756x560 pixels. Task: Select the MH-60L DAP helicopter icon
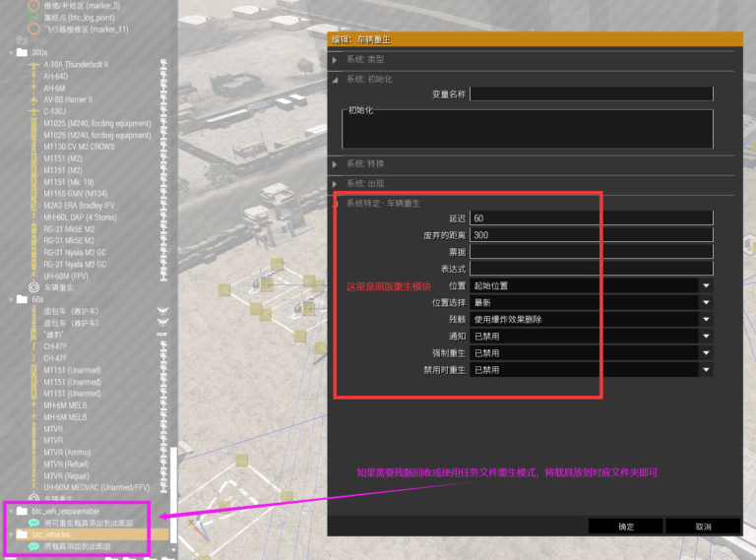coord(33,218)
